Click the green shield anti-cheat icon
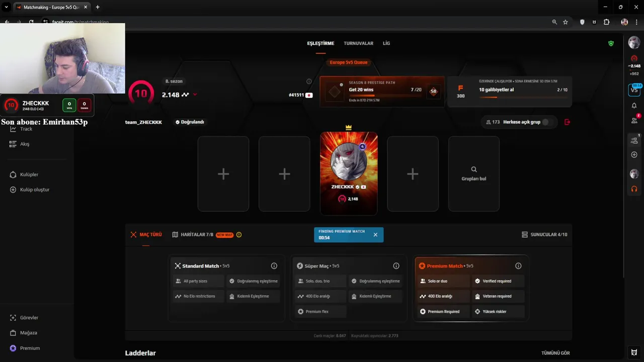 click(x=611, y=43)
